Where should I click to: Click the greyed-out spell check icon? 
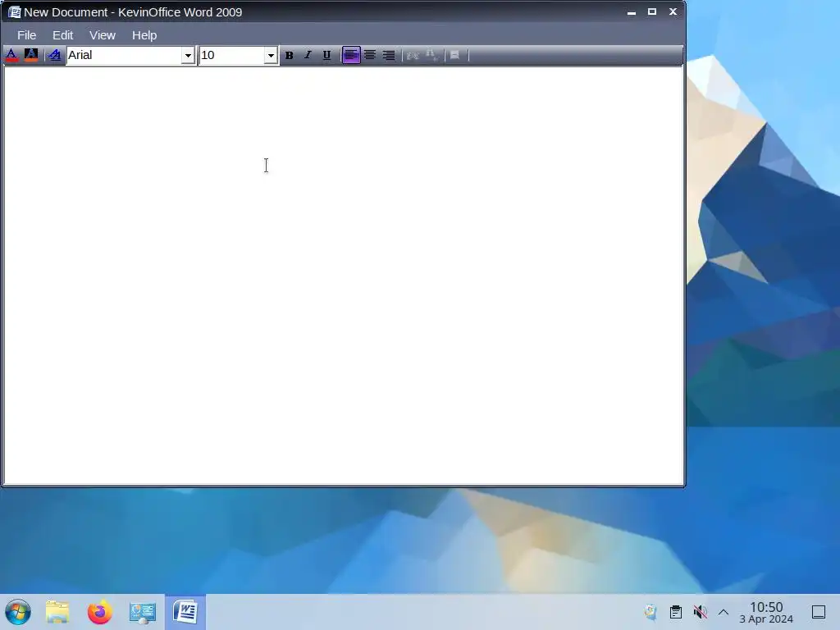click(413, 55)
